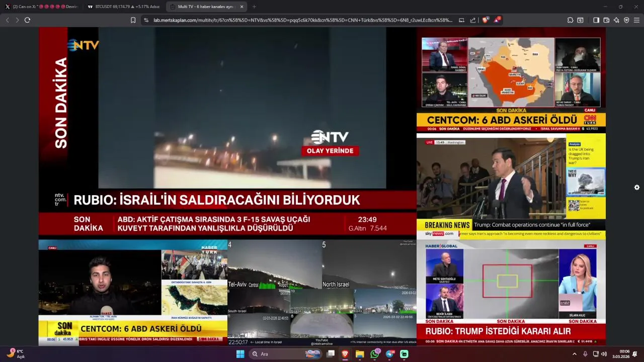The height and width of the screenshot is (362, 644).
Task: Open volume control speaker icon
Action: (604, 354)
